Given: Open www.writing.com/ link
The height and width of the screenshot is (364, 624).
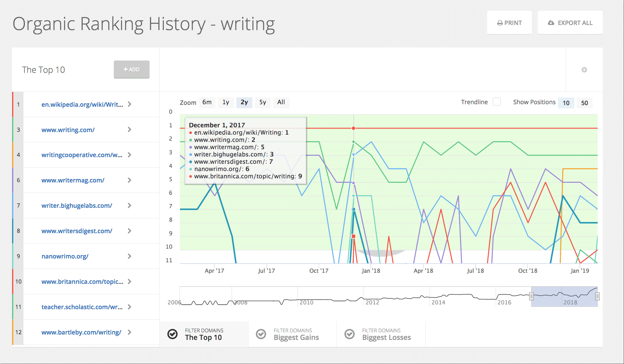Looking at the screenshot, I should point(68,130).
